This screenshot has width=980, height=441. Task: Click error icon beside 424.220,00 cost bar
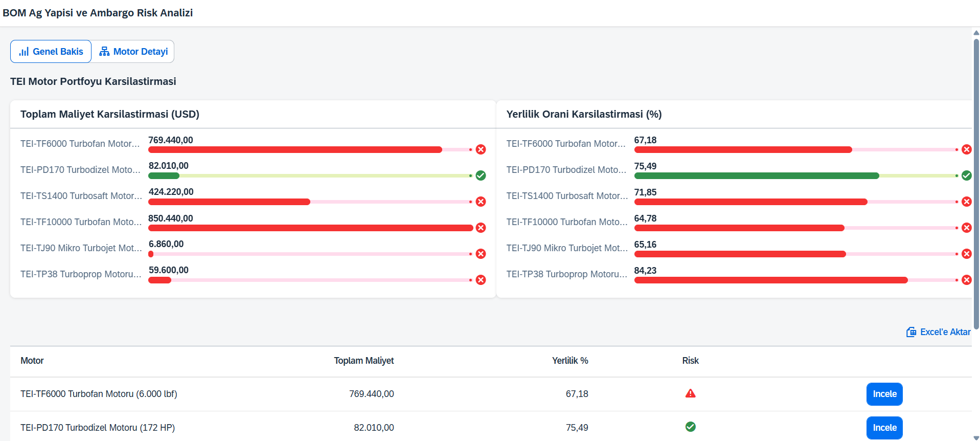[481, 202]
